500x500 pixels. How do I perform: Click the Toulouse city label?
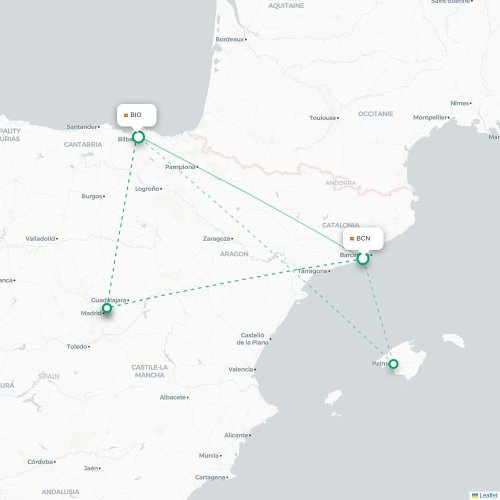point(323,118)
